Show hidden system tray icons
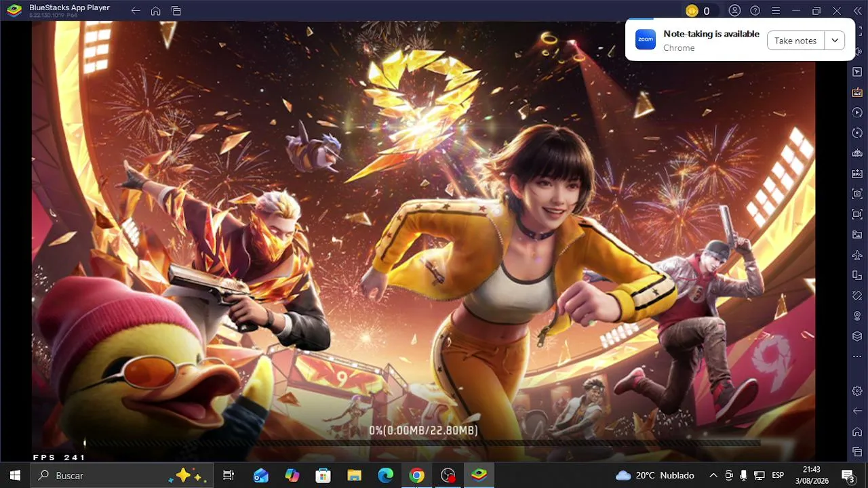The width and height of the screenshot is (868, 488). click(x=713, y=476)
